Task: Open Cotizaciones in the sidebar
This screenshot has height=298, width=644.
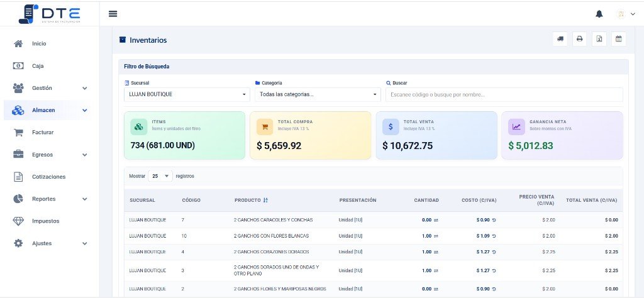Action: point(49,177)
